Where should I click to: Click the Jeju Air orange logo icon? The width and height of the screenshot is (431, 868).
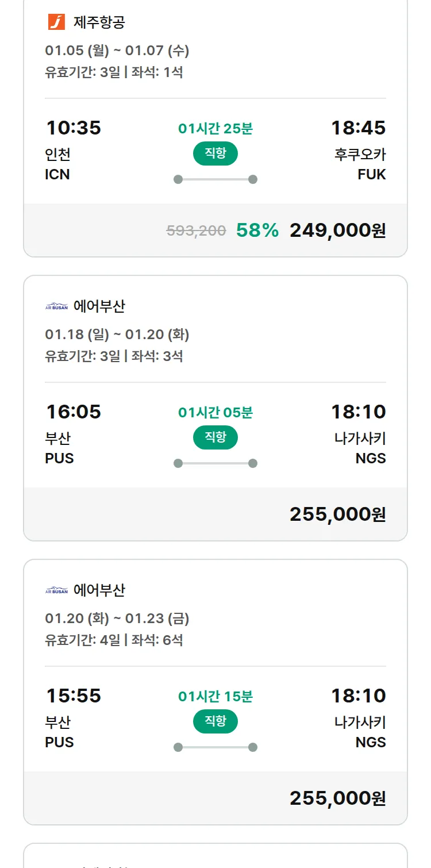tap(56, 22)
